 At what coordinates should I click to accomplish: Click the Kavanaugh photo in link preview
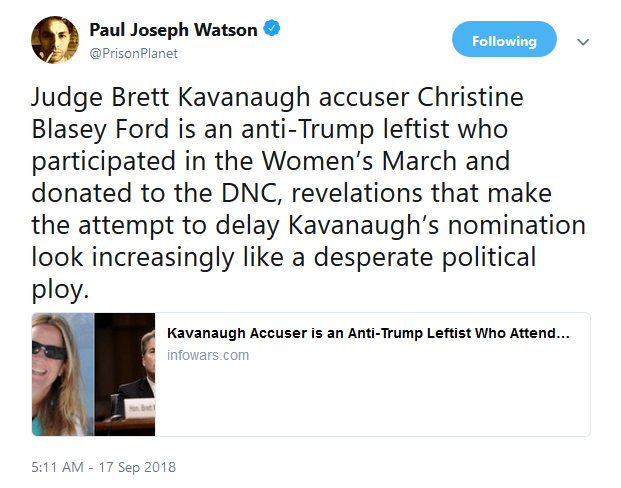pos(125,374)
